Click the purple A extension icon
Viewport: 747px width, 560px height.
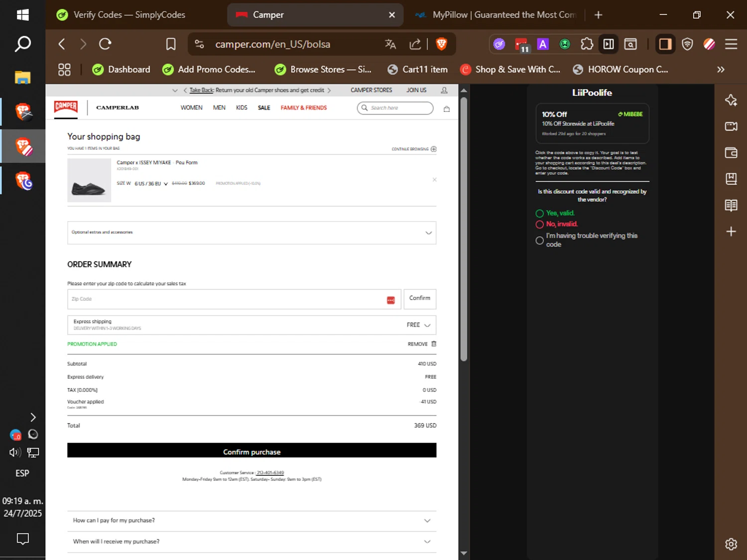click(543, 44)
